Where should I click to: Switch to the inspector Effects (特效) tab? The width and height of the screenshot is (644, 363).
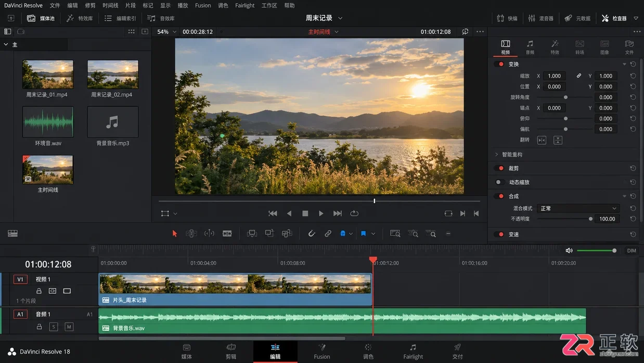click(555, 47)
